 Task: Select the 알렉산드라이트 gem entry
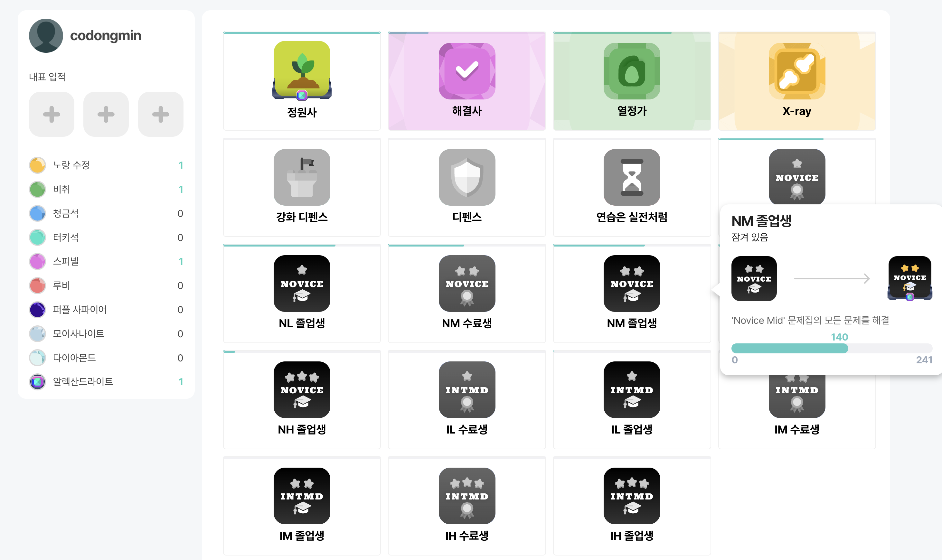[x=106, y=381]
